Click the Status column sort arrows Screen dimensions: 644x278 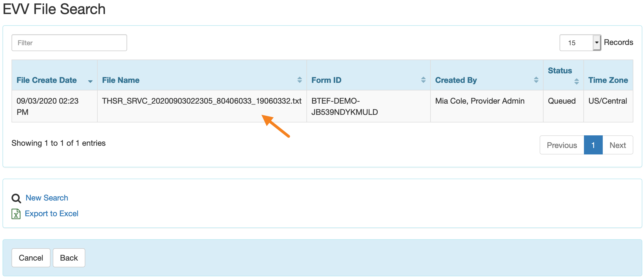(576, 81)
